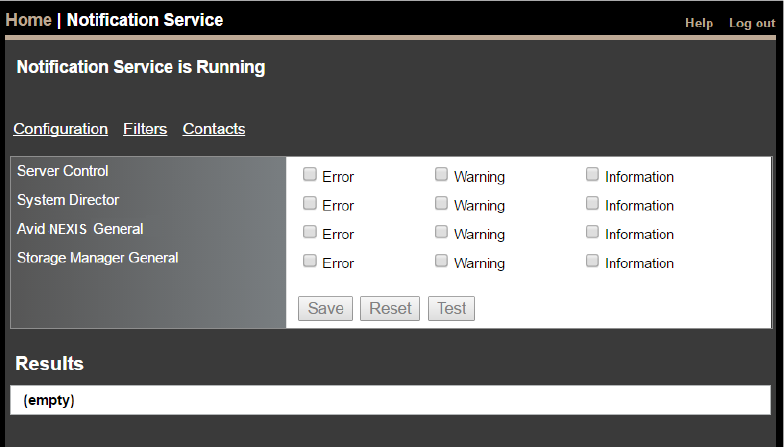Click the Test button
Viewport: 784px width, 447px height.
451,308
